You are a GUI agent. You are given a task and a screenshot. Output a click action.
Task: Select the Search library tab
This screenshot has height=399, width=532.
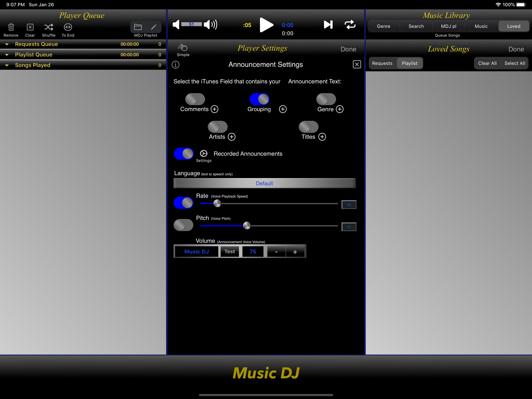coord(416,26)
